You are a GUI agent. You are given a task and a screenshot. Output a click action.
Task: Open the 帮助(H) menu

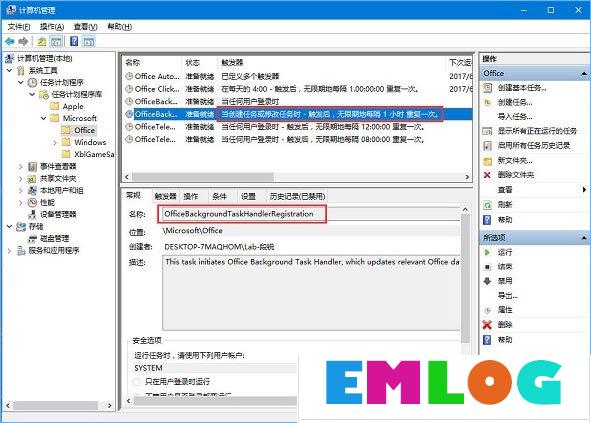119,27
